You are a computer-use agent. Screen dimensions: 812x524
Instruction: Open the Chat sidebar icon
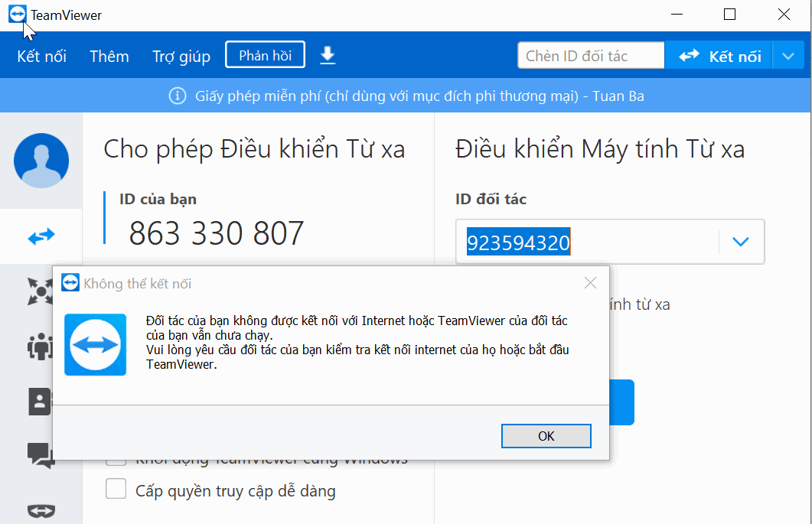point(41,456)
